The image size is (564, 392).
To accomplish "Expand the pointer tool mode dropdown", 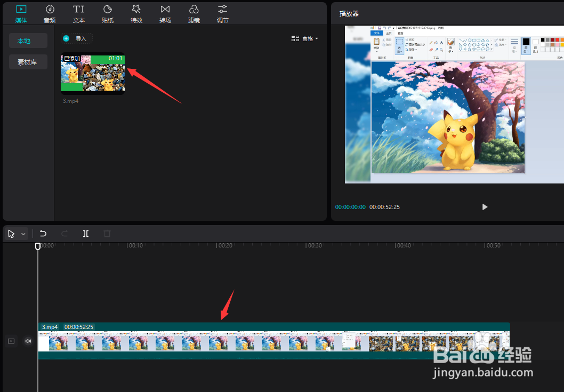I will point(23,234).
